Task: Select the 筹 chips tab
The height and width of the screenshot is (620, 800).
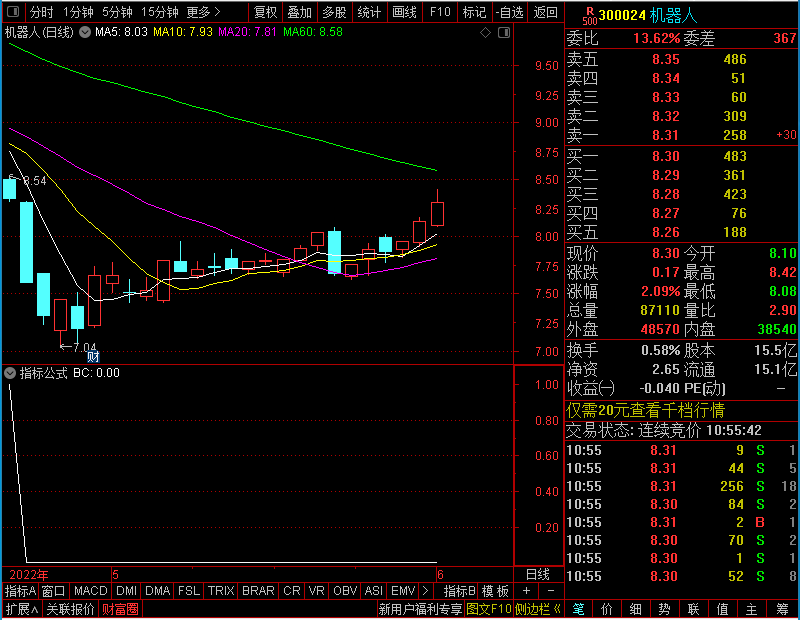Action: [782, 609]
